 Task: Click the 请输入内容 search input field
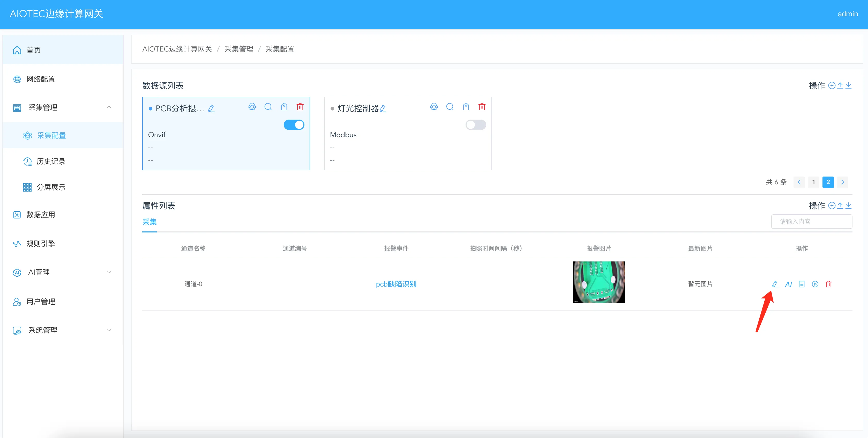click(811, 222)
